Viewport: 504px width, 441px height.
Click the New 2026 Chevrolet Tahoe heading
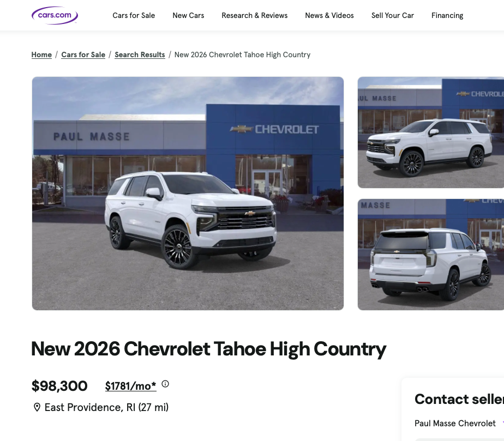point(208,349)
